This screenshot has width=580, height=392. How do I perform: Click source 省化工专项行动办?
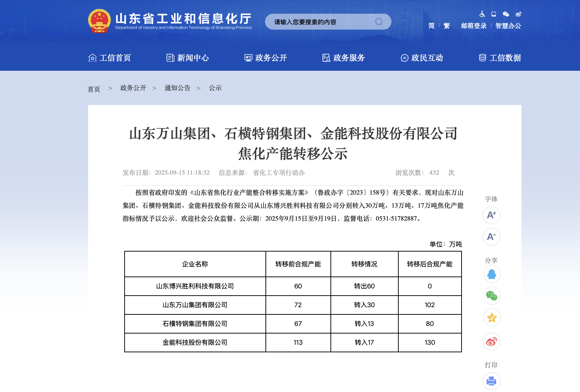(279, 173)
